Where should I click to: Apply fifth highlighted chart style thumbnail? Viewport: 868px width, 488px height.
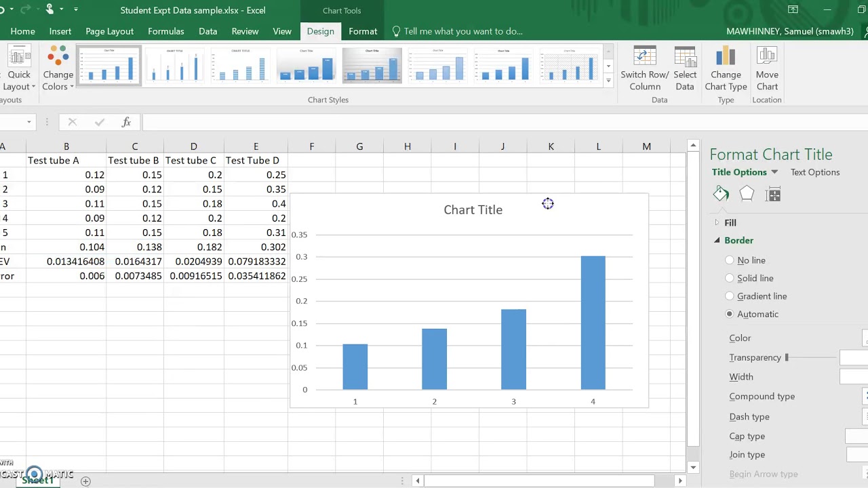372,65
